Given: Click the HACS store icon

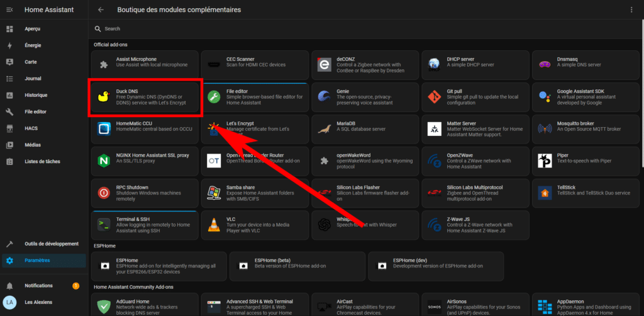Looking at the screenshot, I should pyautogui.click(x=10, y=128).
